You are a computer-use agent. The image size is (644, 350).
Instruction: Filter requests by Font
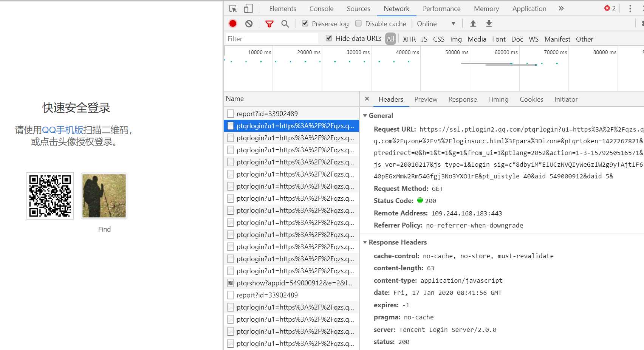click(499, 39)
